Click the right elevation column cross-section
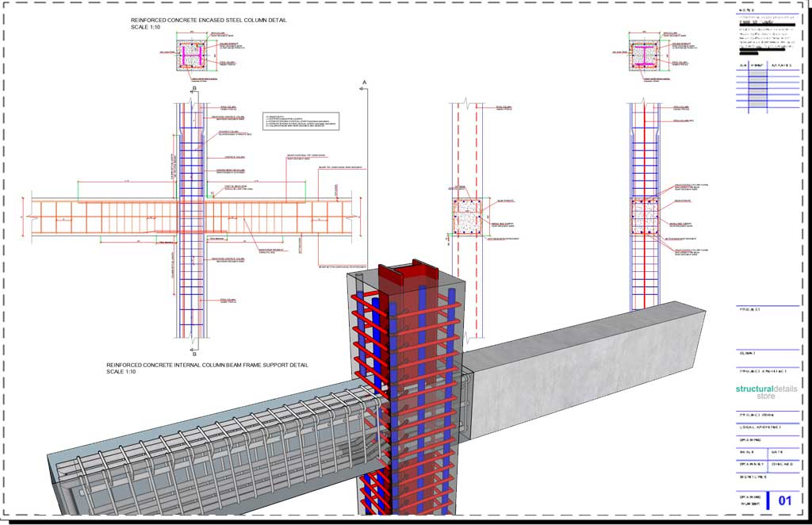The image size is (812, 525). 644,217
